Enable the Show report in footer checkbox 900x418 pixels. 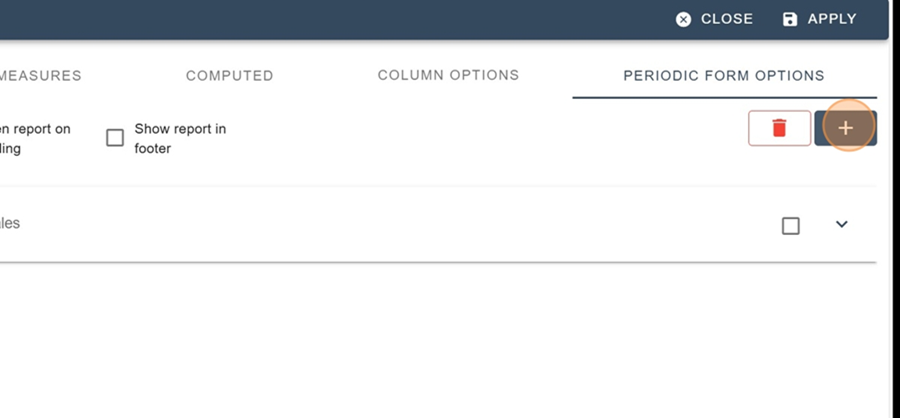[x=115, y=138]
